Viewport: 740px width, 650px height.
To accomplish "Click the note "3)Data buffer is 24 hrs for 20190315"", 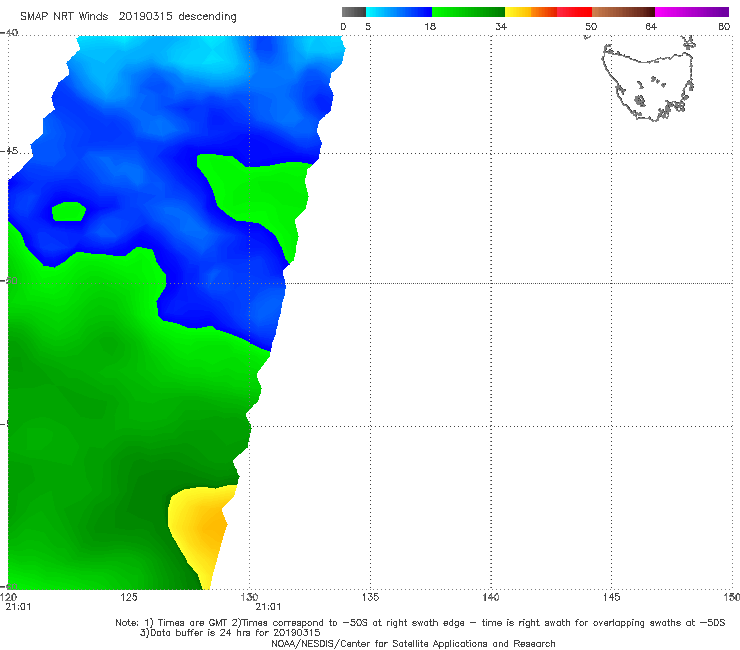I will [x=230, y=633].
